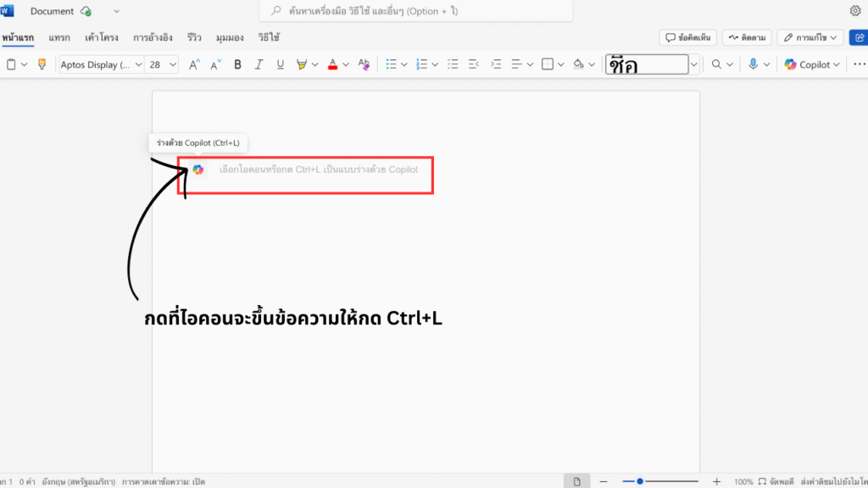Click the Increase Indent icon
The height and width of the screenshot is (488, 868).
coord(496,64)
